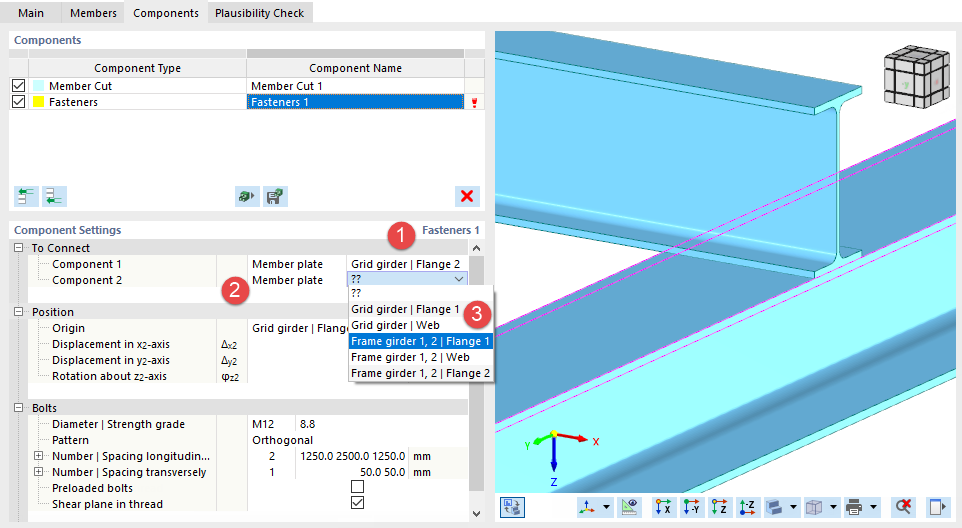Screen dimensions: 962x528
Task: Insert component at beginning icon
Action: pyautogui.click(x=26, y=196)
